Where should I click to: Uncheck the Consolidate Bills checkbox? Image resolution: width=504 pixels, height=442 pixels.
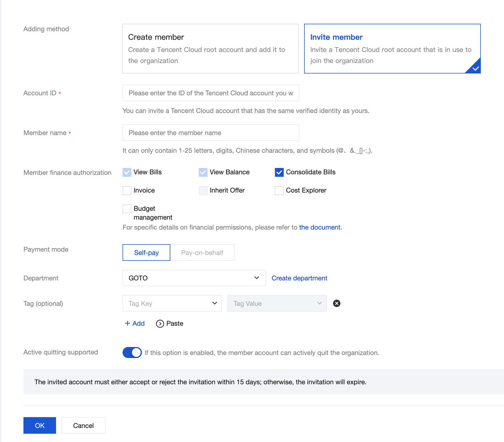[x=279, y=172]
